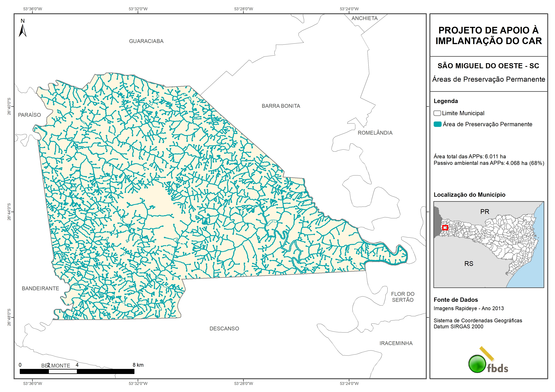The height and width of the screenshot is (392, 555).
Task: Click the north arrow compass icon
Action: [x=23, y=31]
